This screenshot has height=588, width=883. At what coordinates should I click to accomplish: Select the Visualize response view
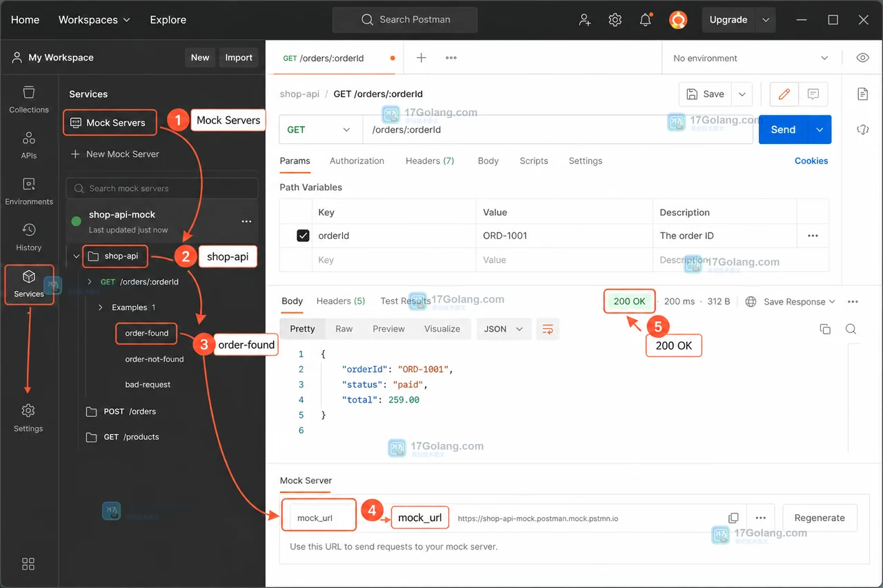[x=442, y=329]
